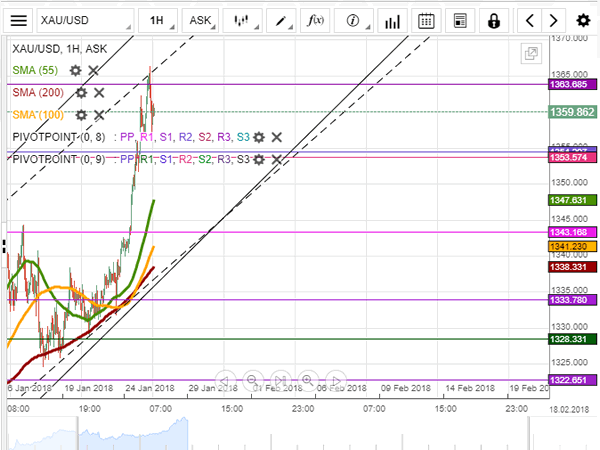Select the candlestick chart type icon
The height and width of the screenshot is (450, 600).
tap(241, 19)
